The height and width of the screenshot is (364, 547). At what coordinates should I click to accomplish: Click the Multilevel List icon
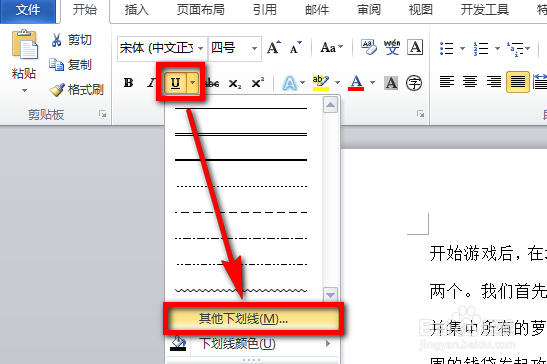(516, 48)
